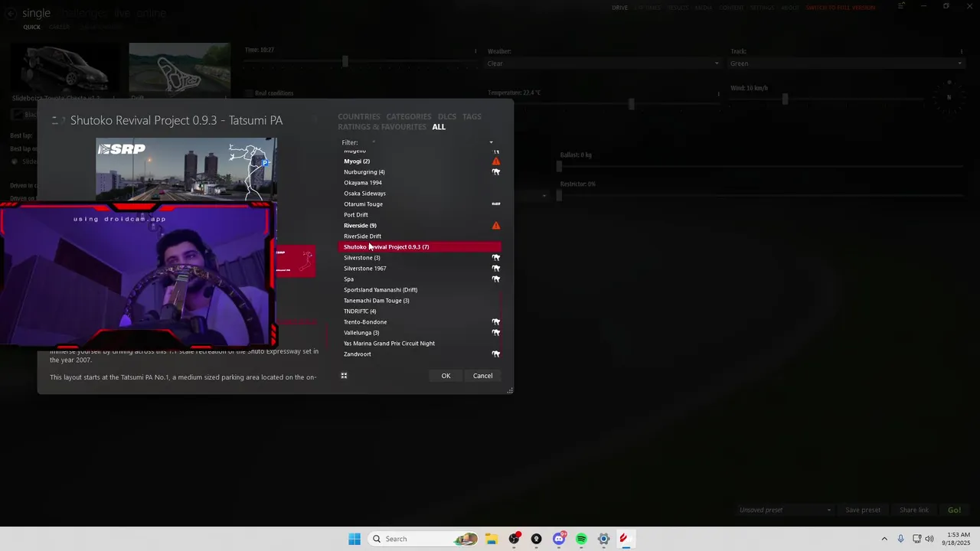
Task: Open the DRIVE section in the top menu
Action: pos(619,8)
